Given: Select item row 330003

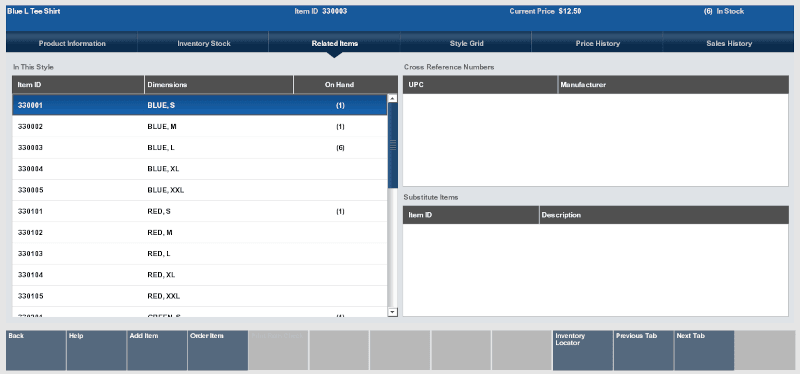Looking at the screenshot, I should [x=200, y=148].
